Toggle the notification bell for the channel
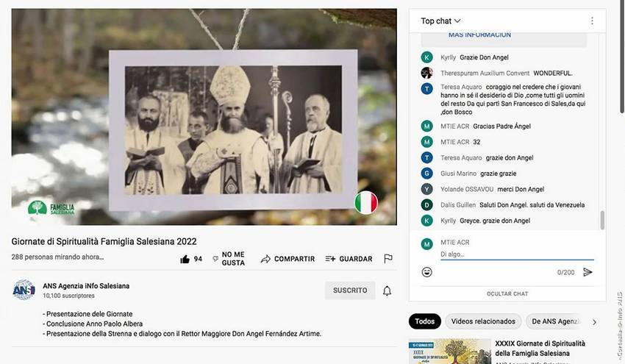Image resolution: width=625 pixels, height=364 pixels. pos(387,290)
